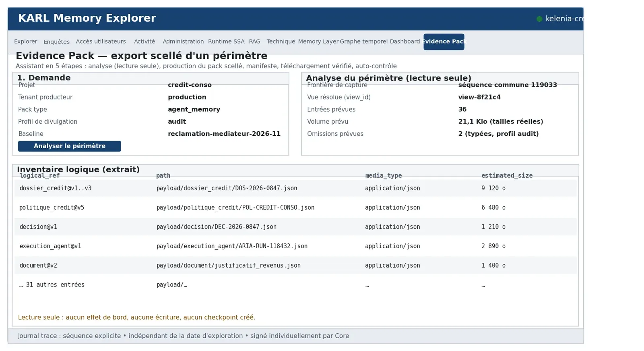Click the view ID view-8f21c4

click(x=479, y=97)
